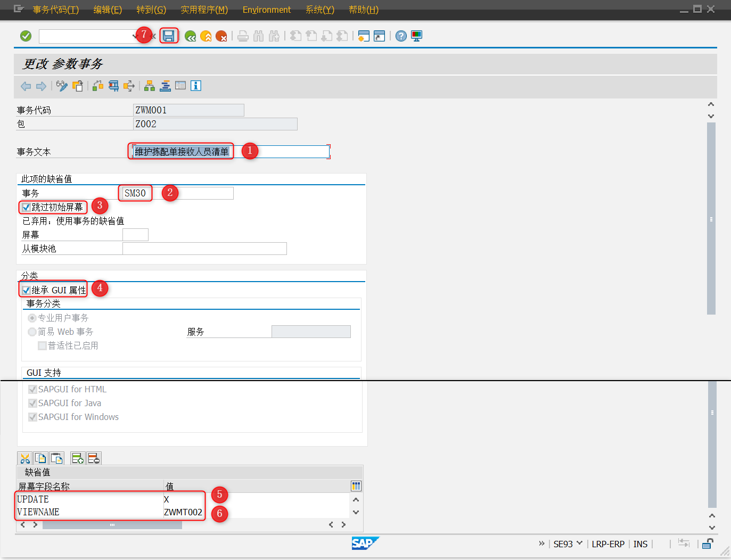Click the red Cancel icon
This screenshot has width=731, height=560.
(x=221, y=36)
